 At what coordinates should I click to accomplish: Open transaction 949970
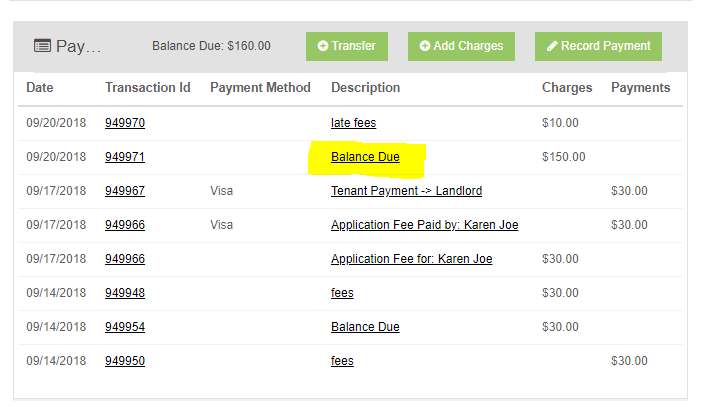(x=125, y=123)
